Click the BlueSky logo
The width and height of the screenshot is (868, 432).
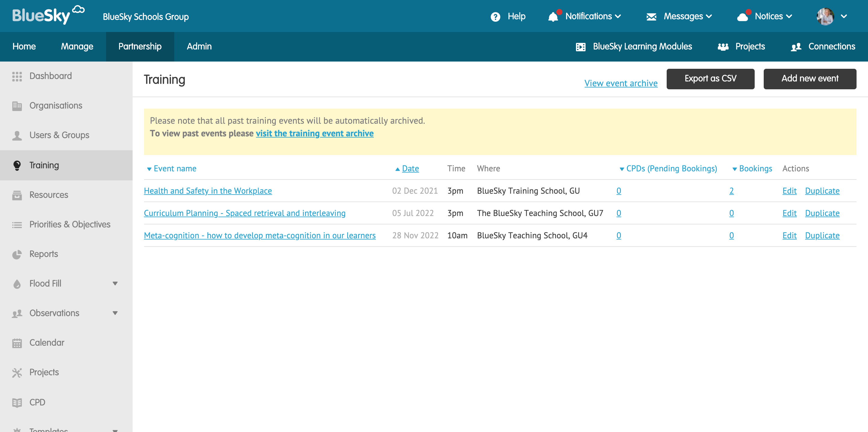[x=49, y=15]
